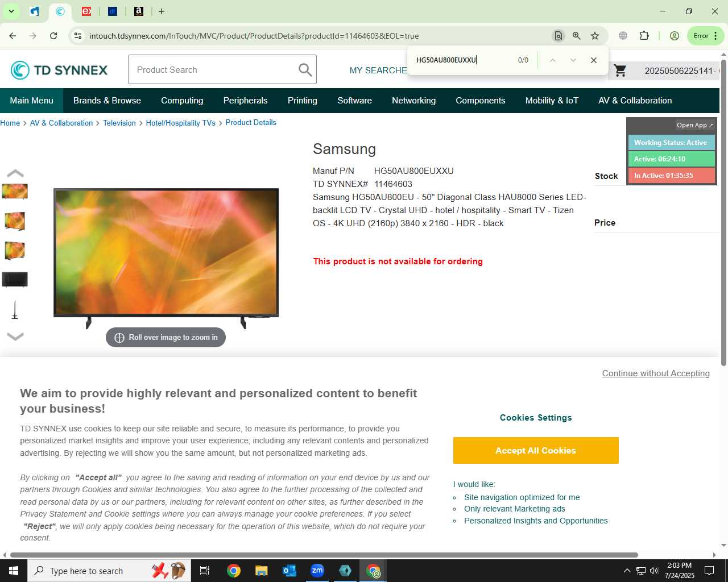Open Mobility & IoT menu
This screenshot has height=582, width=728.
click(x=552, y=101)
